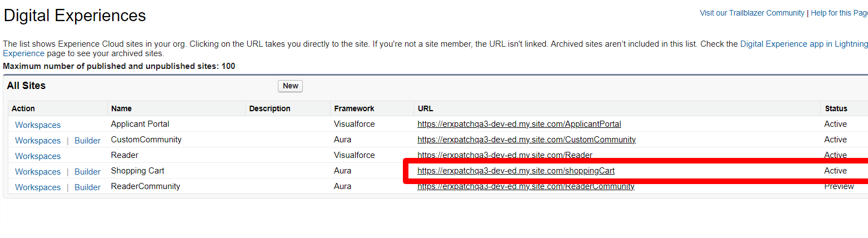This screenshot has height=238, width=868.
Task: Open Help for this Page
Action: [x=839, y=13]
